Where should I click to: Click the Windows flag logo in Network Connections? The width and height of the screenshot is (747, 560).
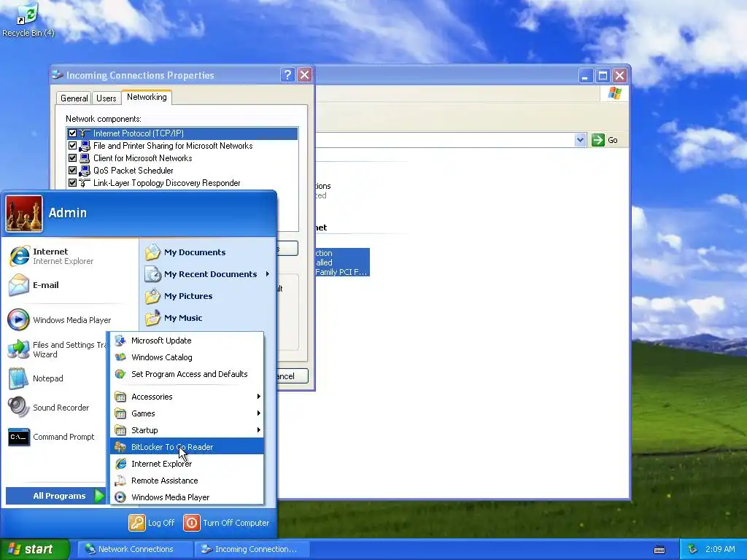tap(614, 93)
